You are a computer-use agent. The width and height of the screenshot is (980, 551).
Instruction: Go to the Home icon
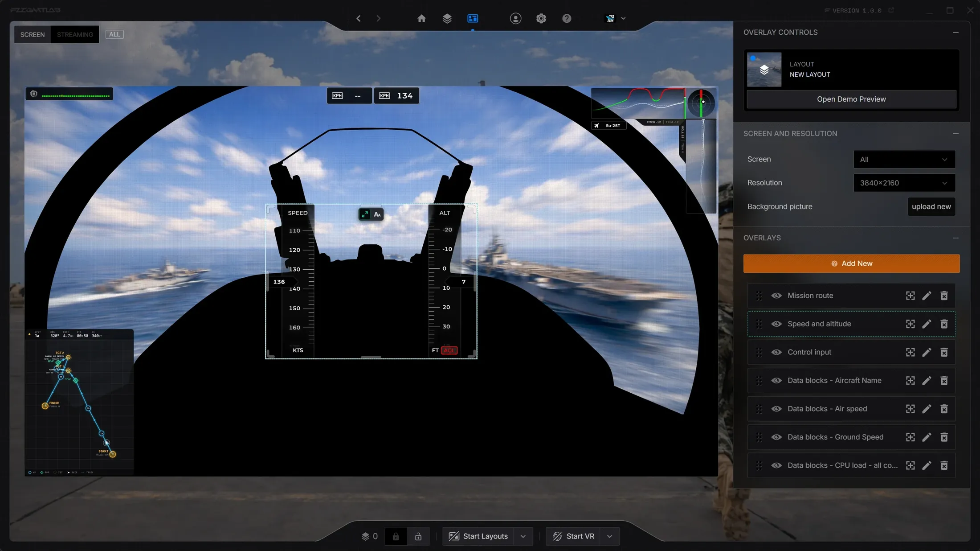tap(421, 18)
